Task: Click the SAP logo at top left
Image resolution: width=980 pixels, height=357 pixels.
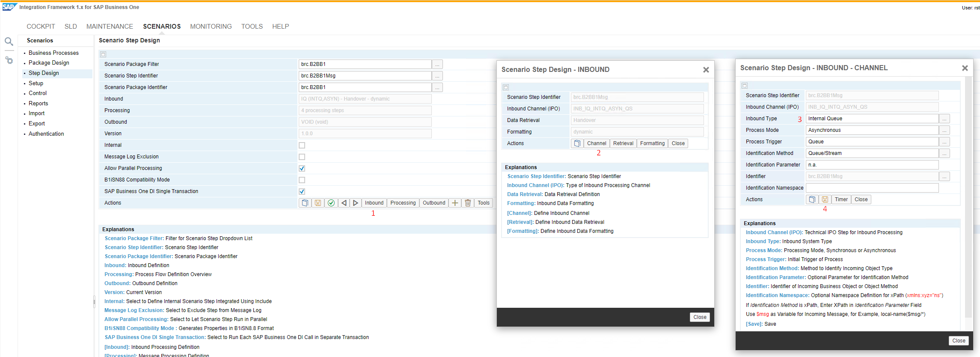Action: [9, 7]
